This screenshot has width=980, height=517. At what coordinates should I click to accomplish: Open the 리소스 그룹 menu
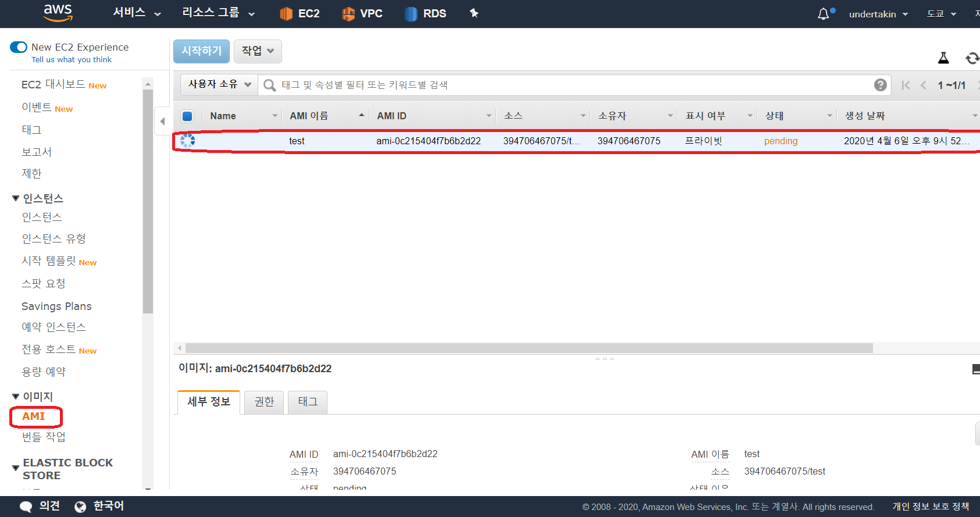coord(218,13)
